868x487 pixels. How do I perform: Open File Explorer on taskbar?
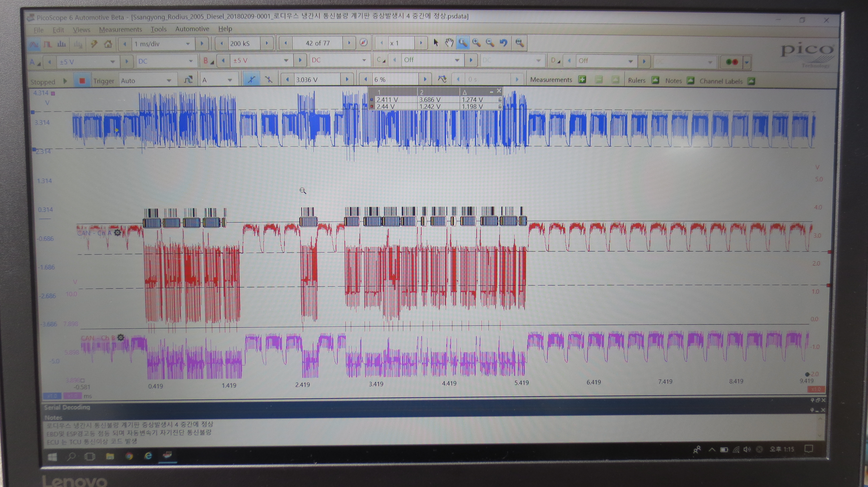click(x=110, y=456)
